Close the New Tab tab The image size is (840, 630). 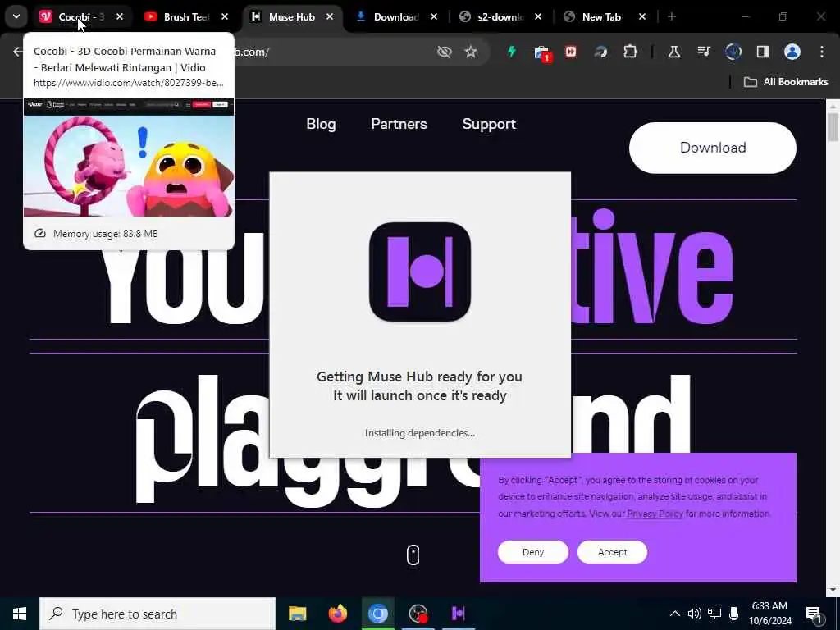coord(642,17)
